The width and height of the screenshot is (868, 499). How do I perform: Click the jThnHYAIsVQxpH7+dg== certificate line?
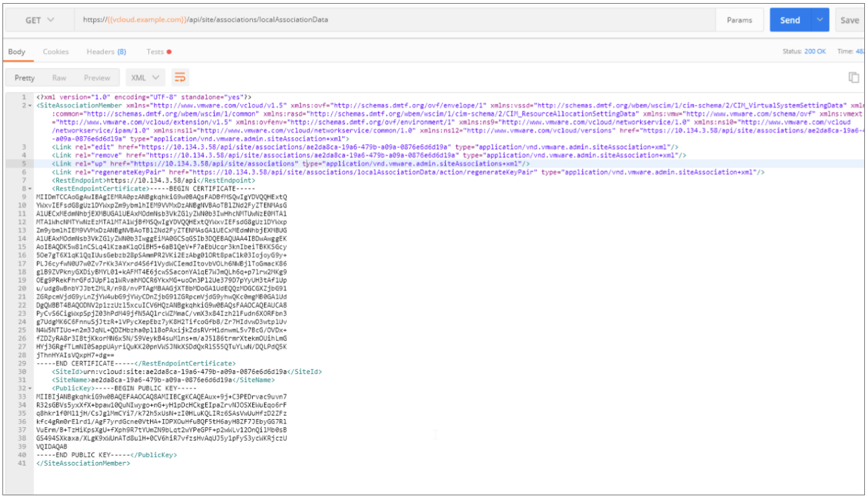tap(75, 355)
